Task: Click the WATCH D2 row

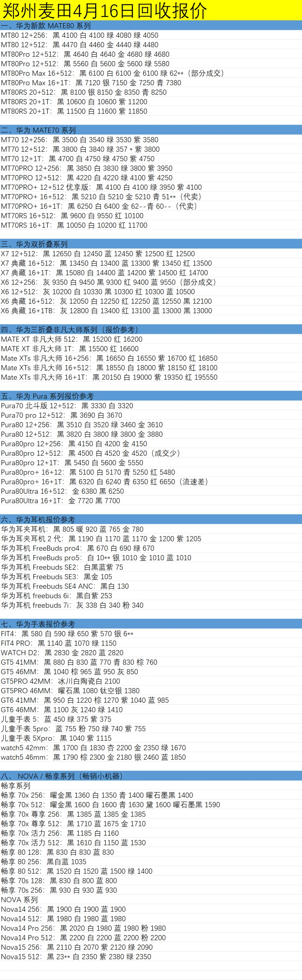Action: 151,652
